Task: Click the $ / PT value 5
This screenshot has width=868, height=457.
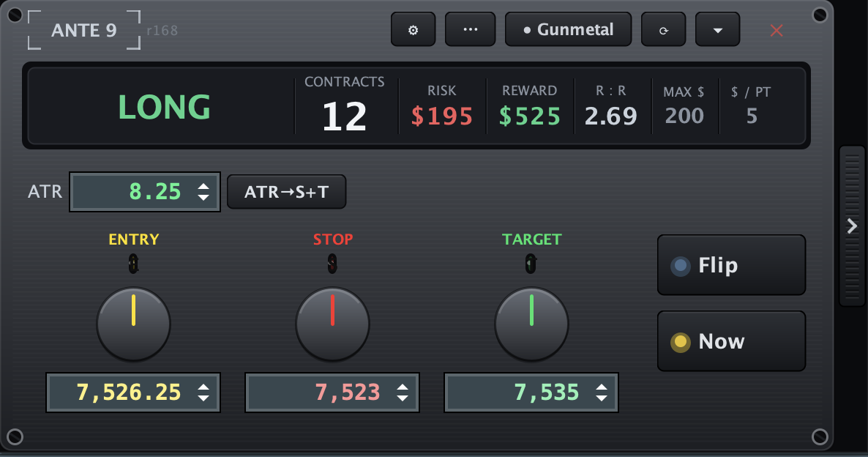Action: click(x=752, y=116)
